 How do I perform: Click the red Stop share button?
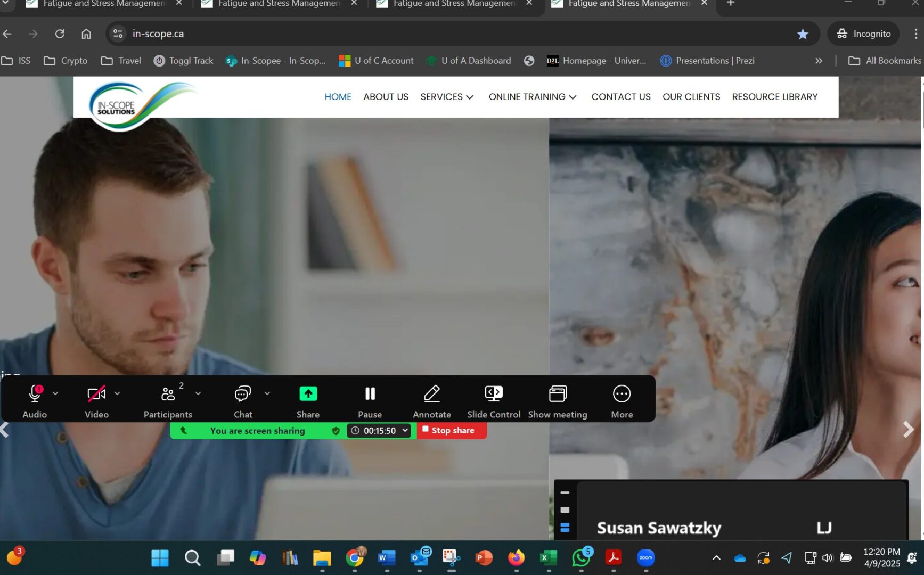pos(452,430)
